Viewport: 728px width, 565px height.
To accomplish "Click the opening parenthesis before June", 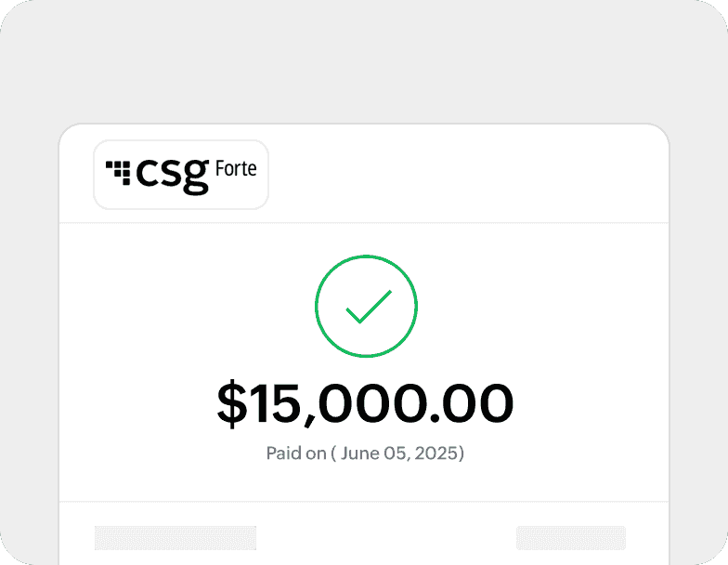I will pos(335,454).
